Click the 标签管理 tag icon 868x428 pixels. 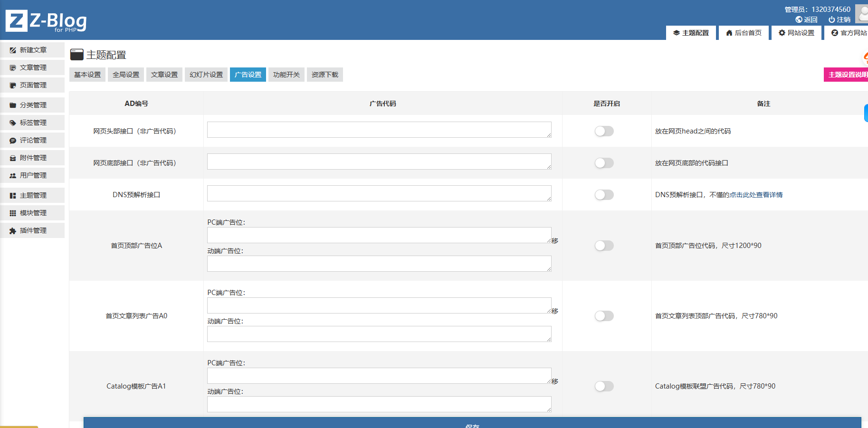tap(13, 123)
